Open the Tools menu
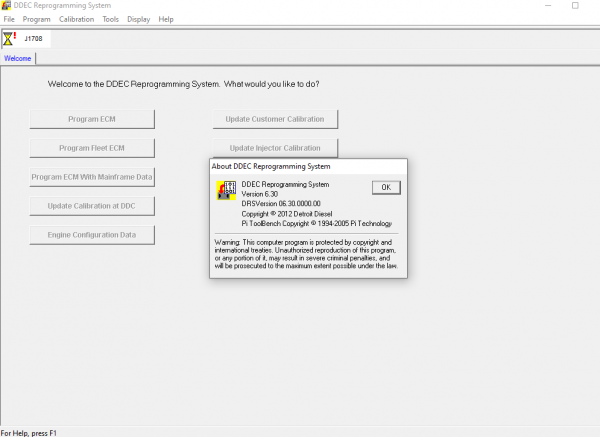This screenshot has height=437, width=600. point(111,19)
